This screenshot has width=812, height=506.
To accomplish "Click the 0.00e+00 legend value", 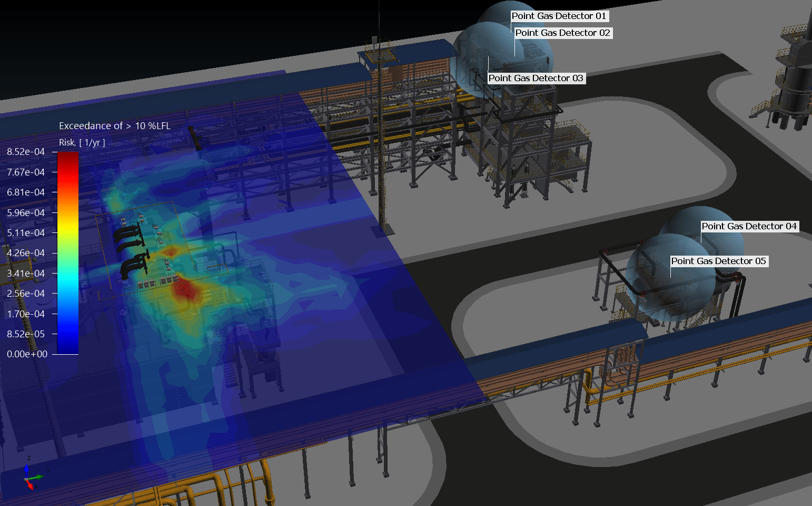I will pos(27,354).
